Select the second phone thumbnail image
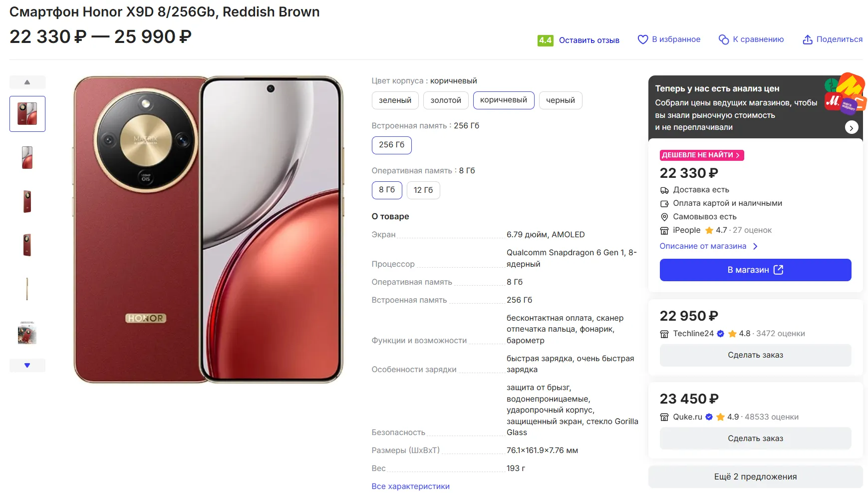The image size is (868, 493). [27, 158]
